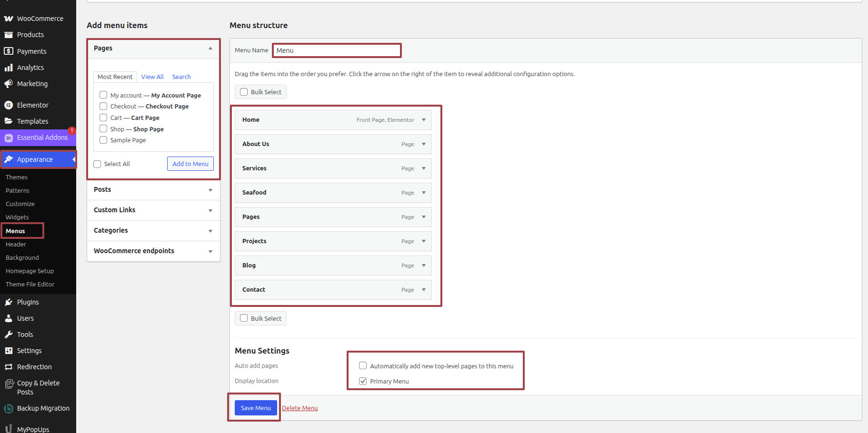Click the Plugins icon in the sidebar
The image size is (868, 433).
[9, 302]
